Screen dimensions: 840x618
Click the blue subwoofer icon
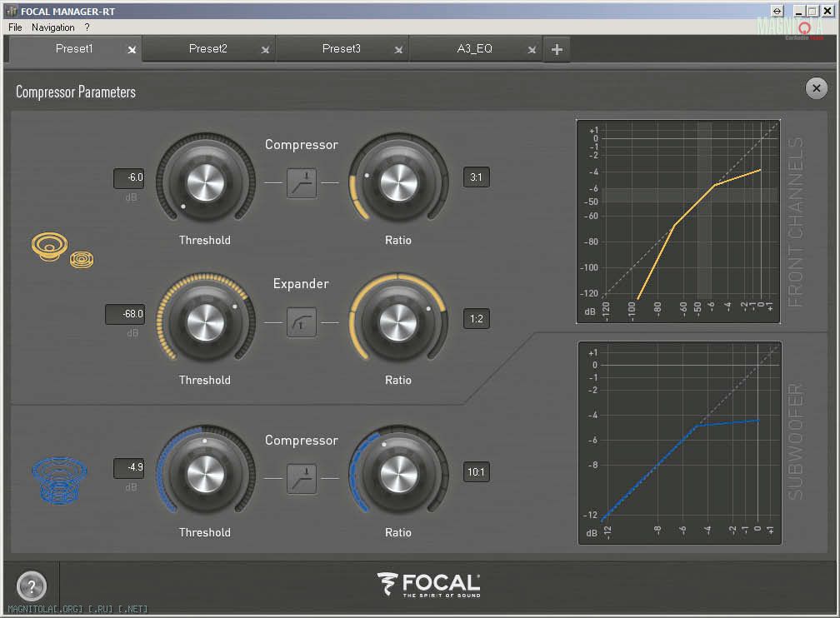click(59, 481)
